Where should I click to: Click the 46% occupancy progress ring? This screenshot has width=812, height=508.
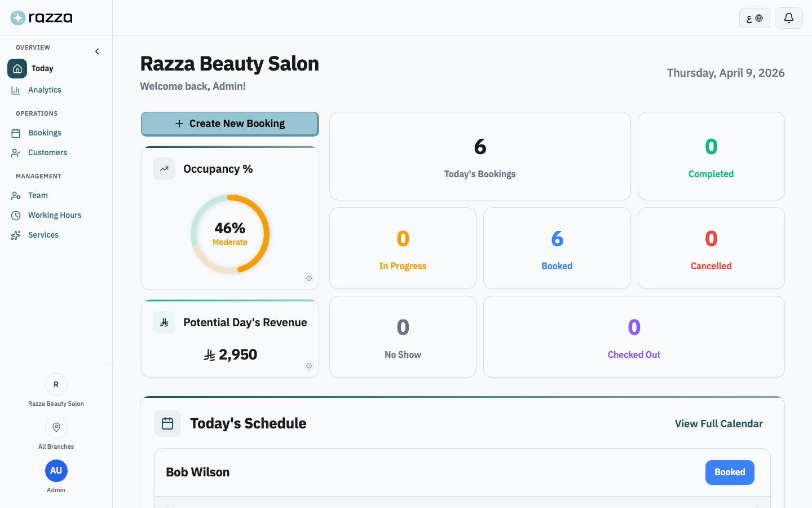pyautogui.click(x=230, y=234)
